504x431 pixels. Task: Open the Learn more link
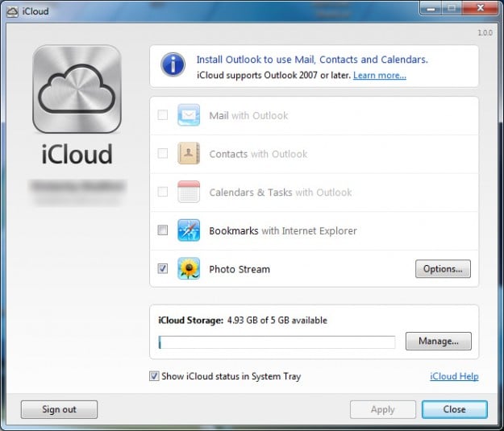[x=379, y=76]
